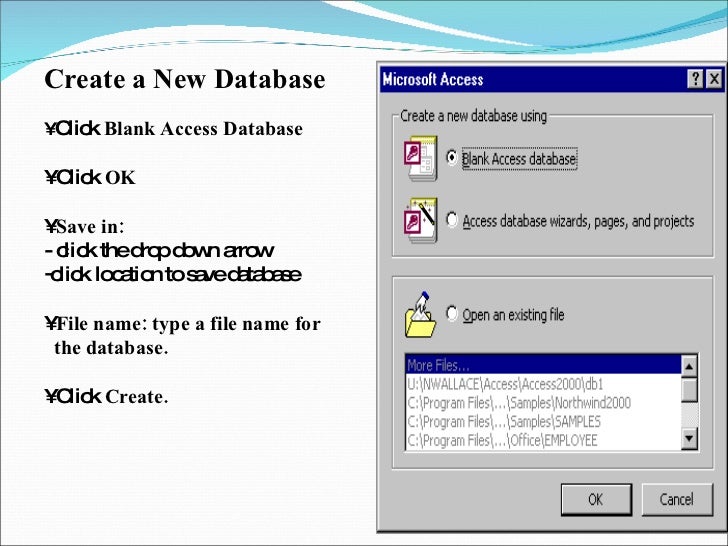This screenshot has height=546, width=728.
Task: Pick the U:\NWALLACE\Access\Access2000\db1 entry
Action: click(543, 384)
